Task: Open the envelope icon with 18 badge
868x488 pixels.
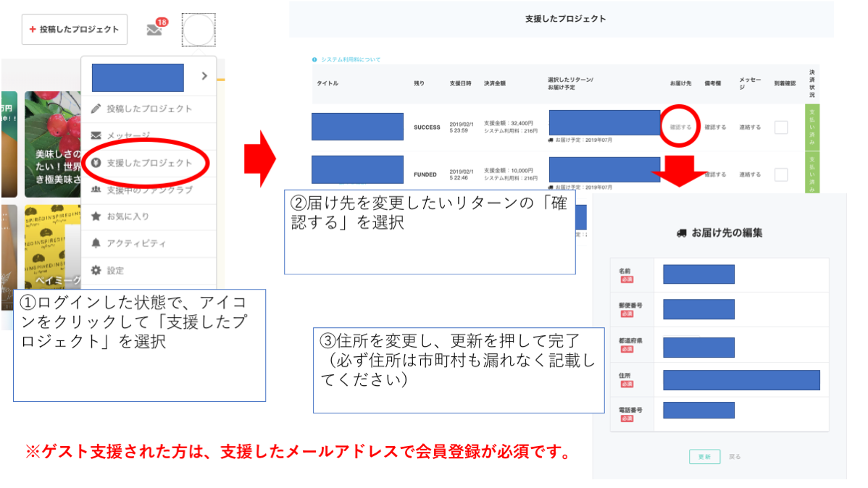Action: (x=154, y=30)
